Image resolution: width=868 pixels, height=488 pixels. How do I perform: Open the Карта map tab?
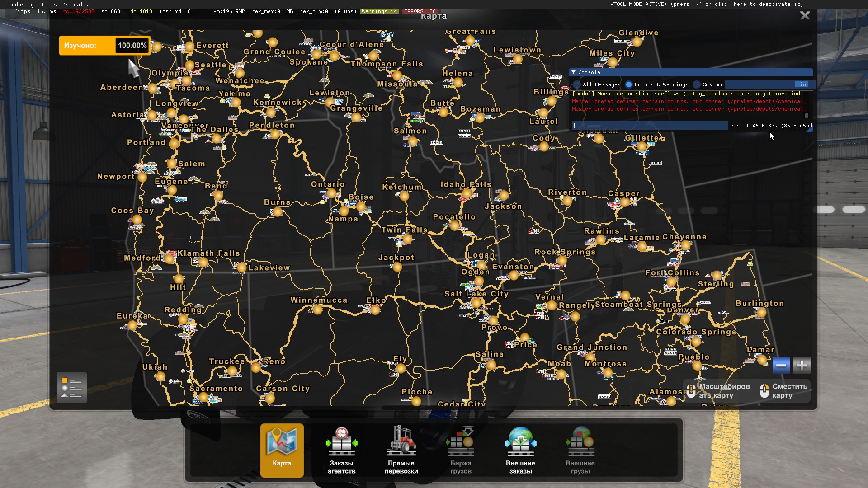pos(282,450)
